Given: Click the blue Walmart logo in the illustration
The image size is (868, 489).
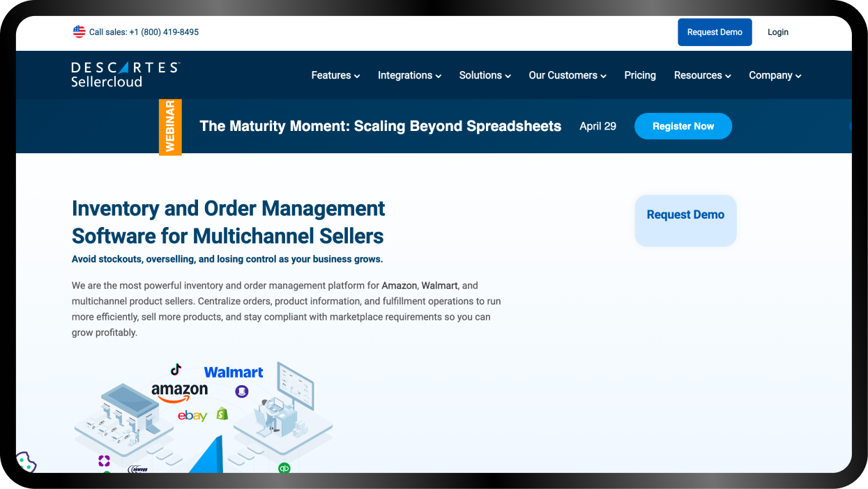Looking at the screenshot, I should [x=234, y=372].
